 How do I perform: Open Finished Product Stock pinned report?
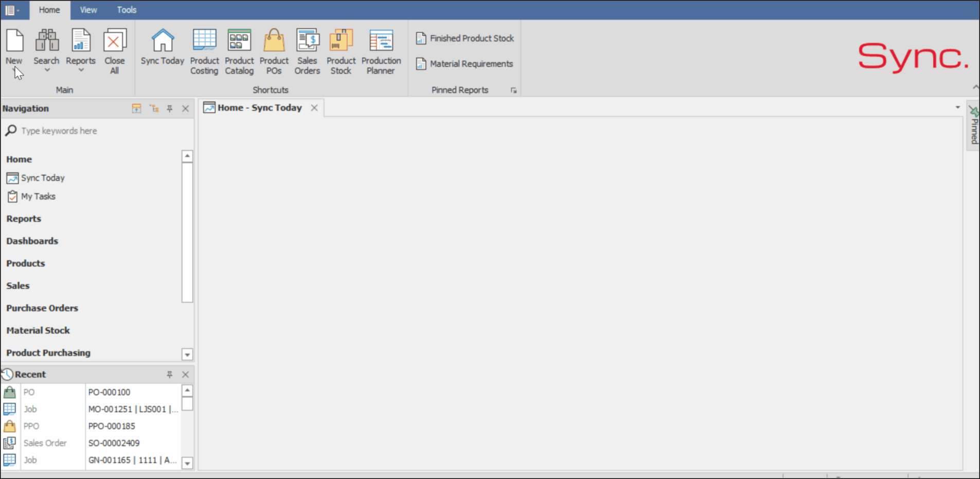pyautogui.click(x=465, y=38)
